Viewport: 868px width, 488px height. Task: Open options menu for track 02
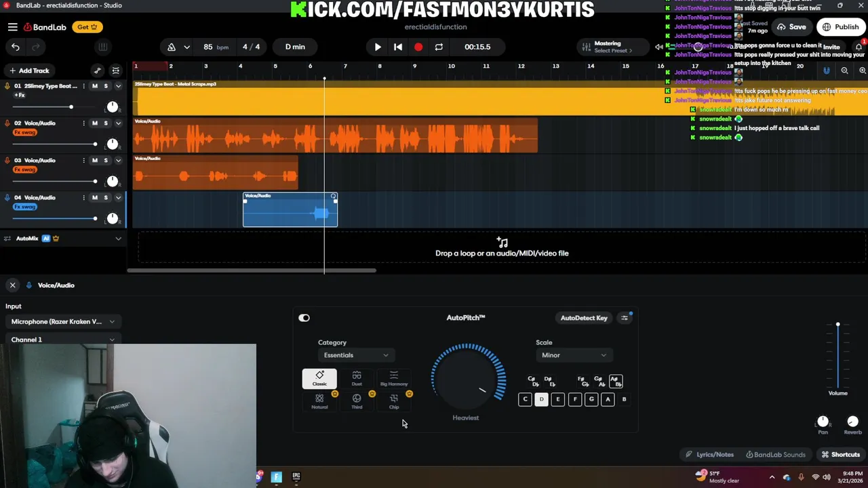click(x=84, y=123)
